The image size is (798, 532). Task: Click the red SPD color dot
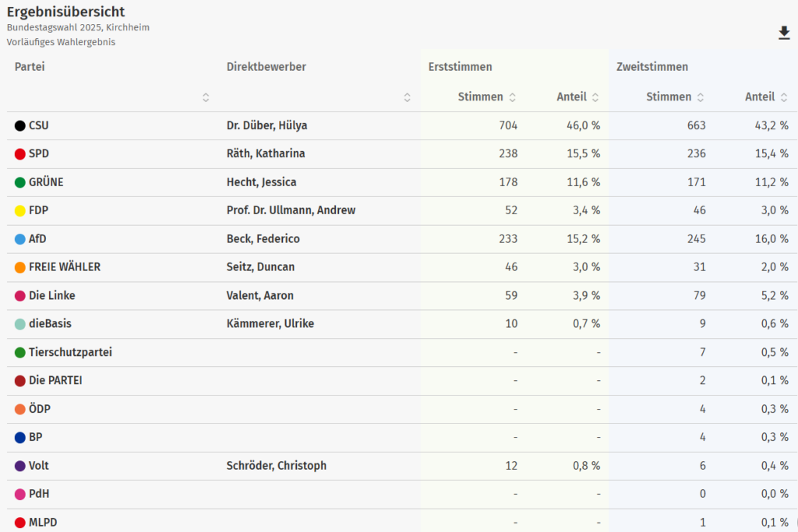pyautogui.click(x=19, y=154)
